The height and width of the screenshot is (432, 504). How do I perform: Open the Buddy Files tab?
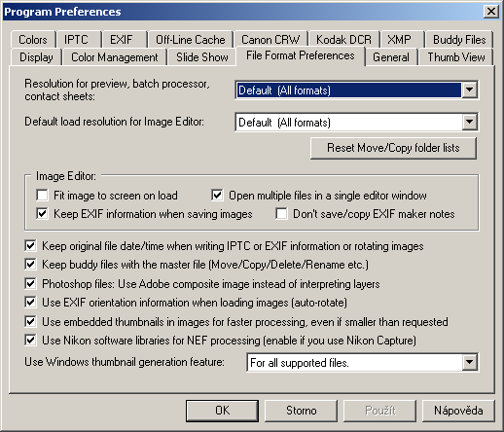[x=459, y=40]
